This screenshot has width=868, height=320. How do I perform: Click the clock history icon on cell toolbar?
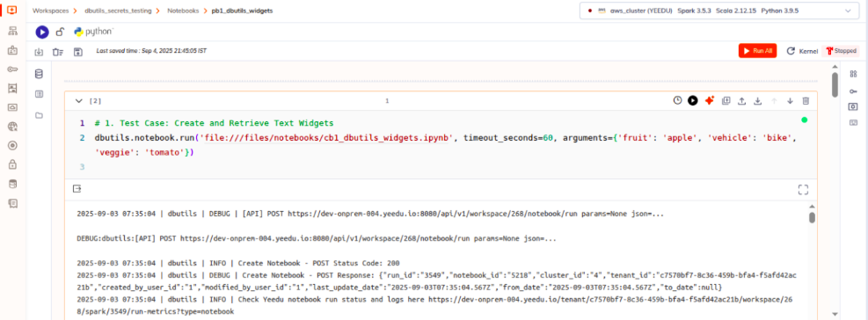tap(677, 100)
